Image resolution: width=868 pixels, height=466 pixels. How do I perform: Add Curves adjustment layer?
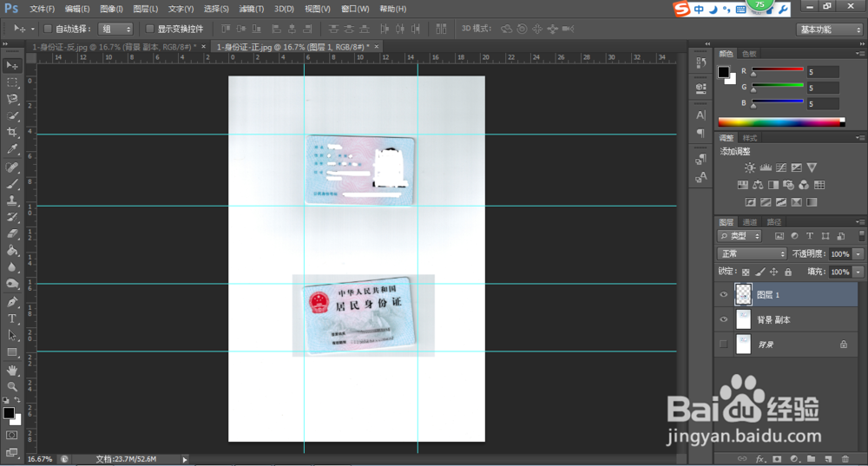coord(781,167)
